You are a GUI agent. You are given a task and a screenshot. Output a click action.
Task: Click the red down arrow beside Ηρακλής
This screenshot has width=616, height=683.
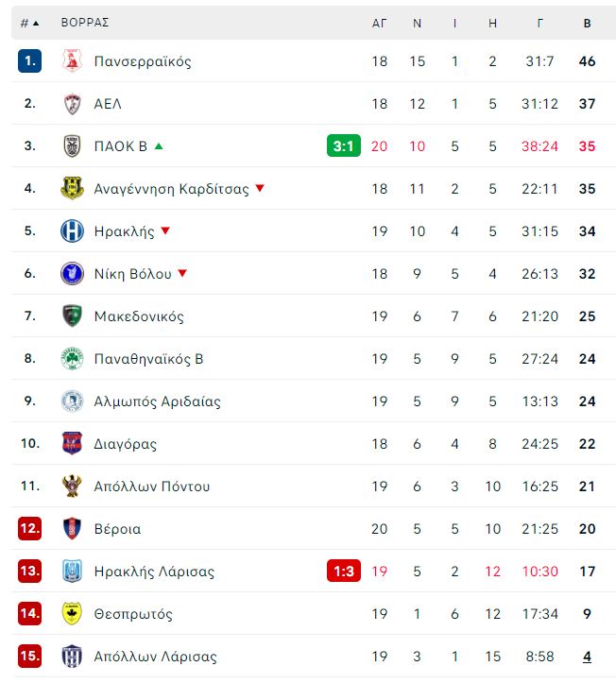pyautogui.click(x=165, y=231)
